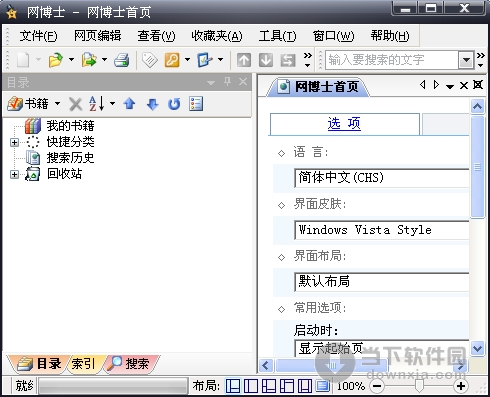Screen dimensions: 490x397
Task: Click the delete X icon in catalog toolbar
Action: [76, 104]
